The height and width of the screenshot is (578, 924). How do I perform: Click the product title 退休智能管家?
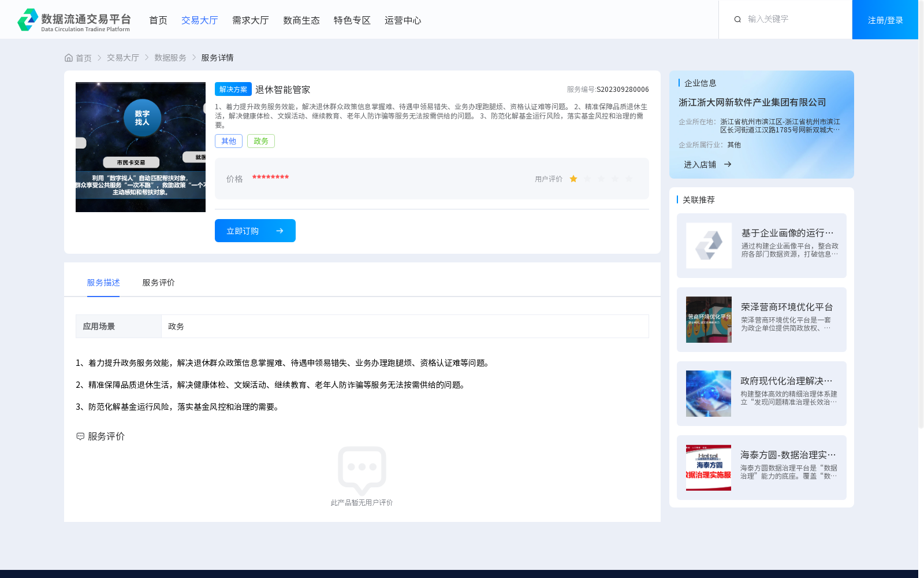283,90
